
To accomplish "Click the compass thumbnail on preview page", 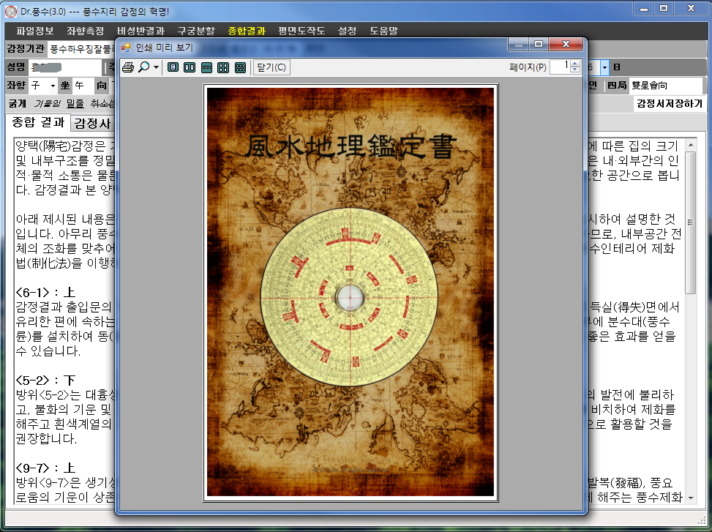I will click(349, 298).
